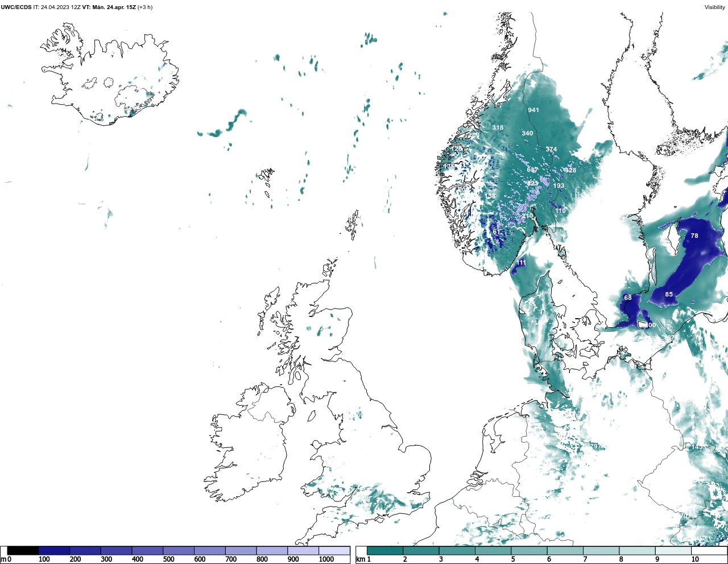Click the '941' visibility value on the map
Image resolution: width=728 pixels, height=564 pixels.
point(533,110)
